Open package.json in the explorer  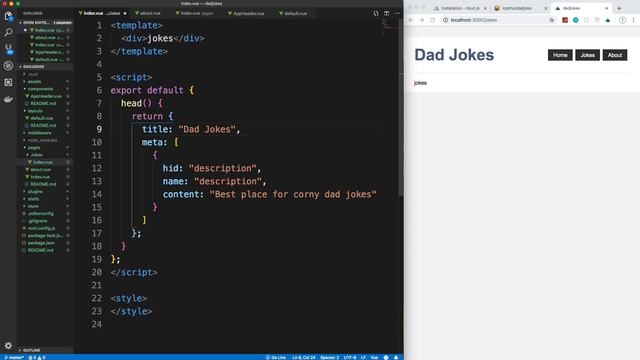pyautogui.click(x=41, y=243)
